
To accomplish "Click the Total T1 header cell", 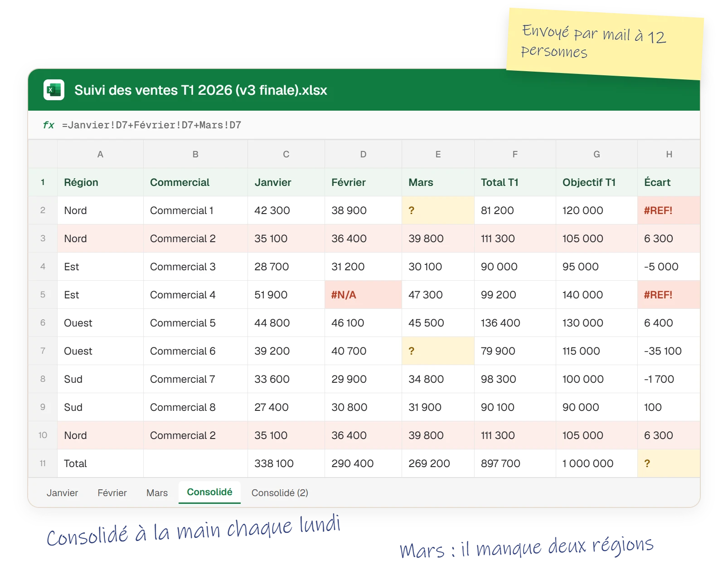I will point(515,182).
